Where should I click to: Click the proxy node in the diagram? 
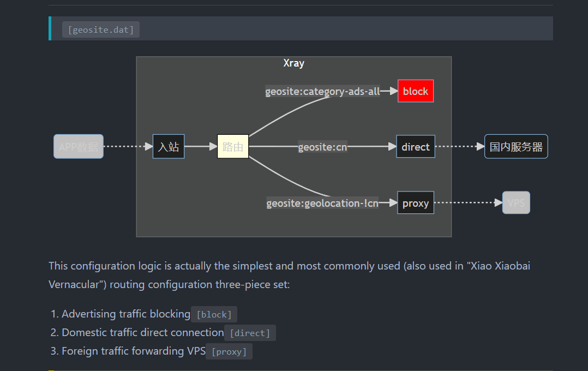point(415,202)
